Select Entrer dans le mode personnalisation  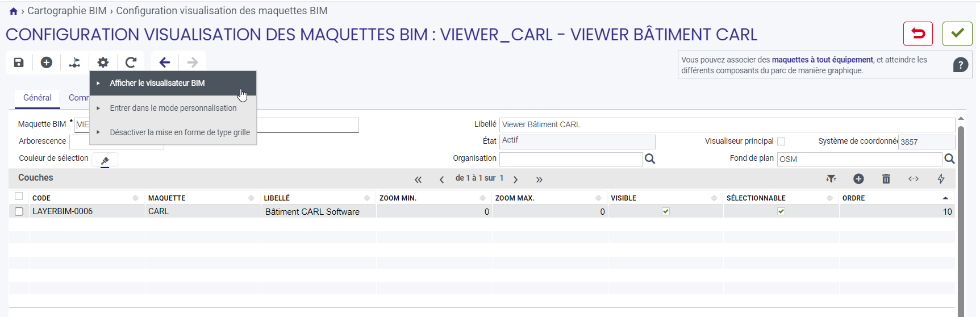pos(173,108)
